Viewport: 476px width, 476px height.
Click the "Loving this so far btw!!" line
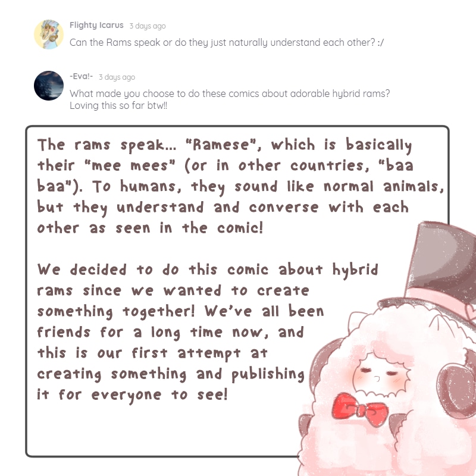[118, 106]
